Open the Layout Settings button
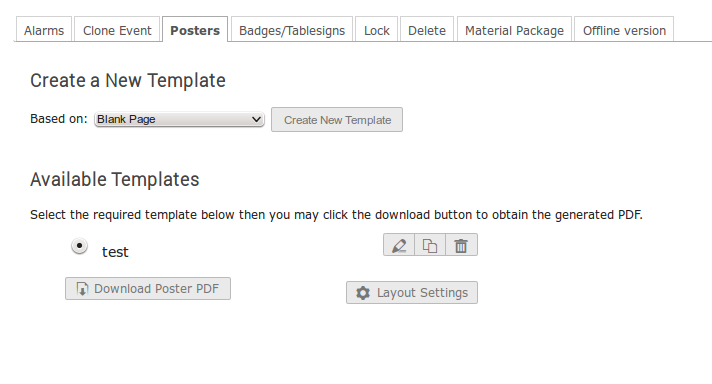Image resolution: width=712 pixels, height=384 pixels. [x=412, y=293]
